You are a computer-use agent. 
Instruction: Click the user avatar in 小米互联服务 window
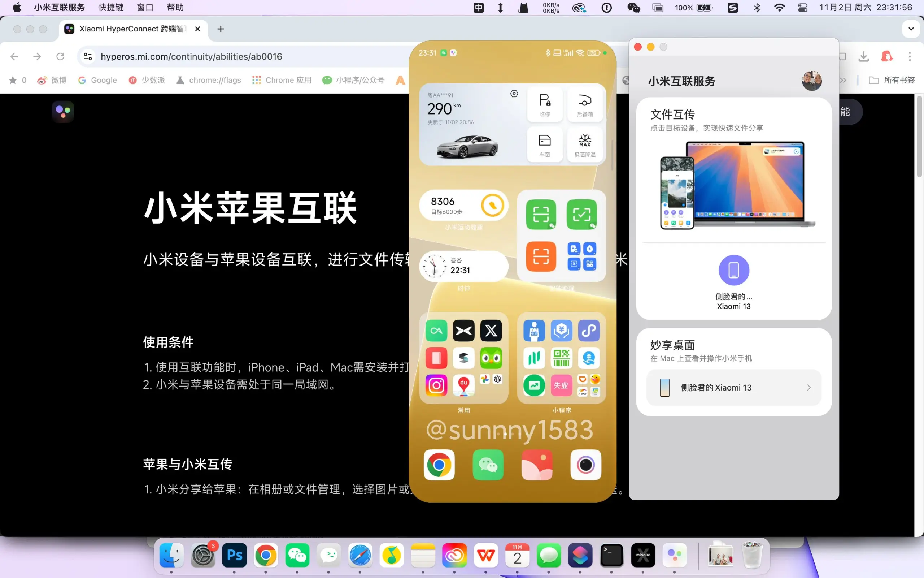tap(812, 81)
